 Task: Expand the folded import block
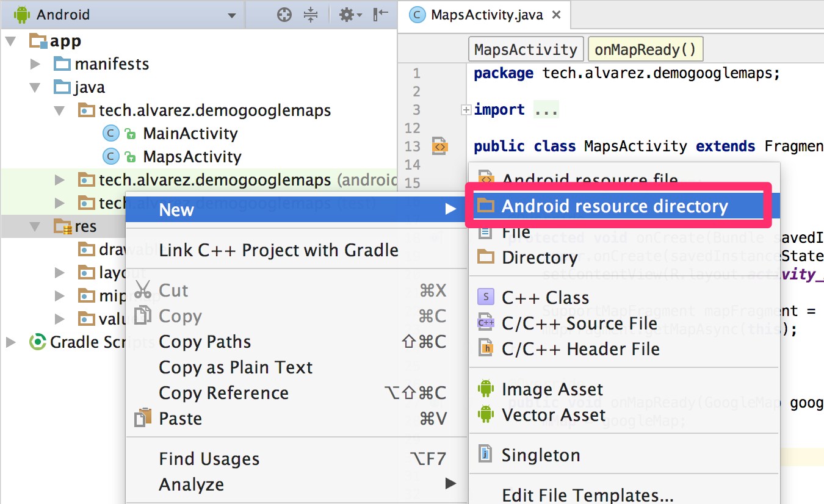(x=467, y=110)
